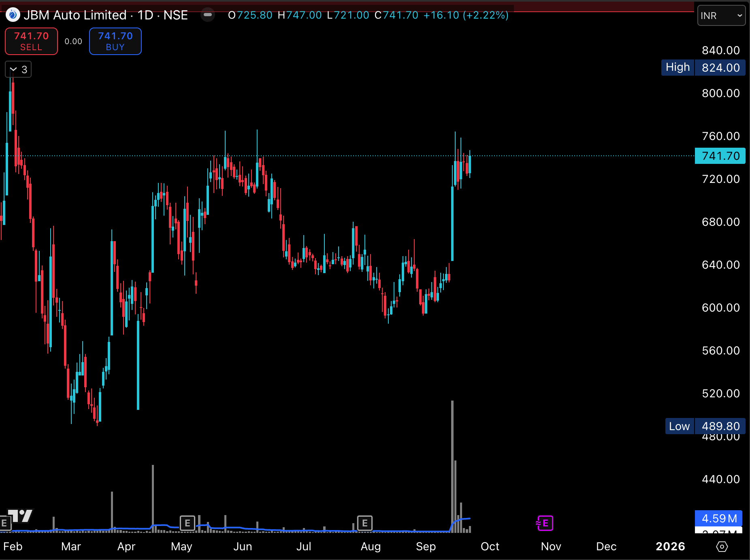Click the 520.00 price axis label
The width and height of the screenshot is (750, 560).
(x=721, y=393)
